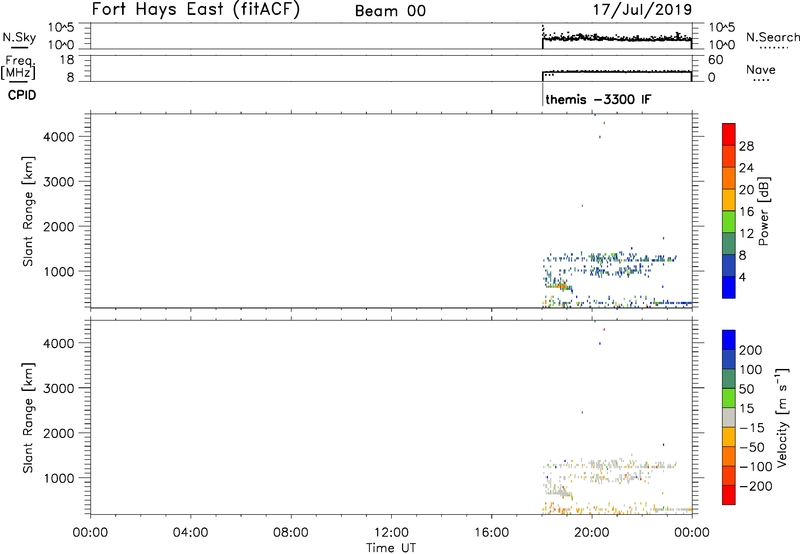Click the red bottom segment of Velocity bar
The width and height of the screenshot is (800, 554).
click(729, 495)
